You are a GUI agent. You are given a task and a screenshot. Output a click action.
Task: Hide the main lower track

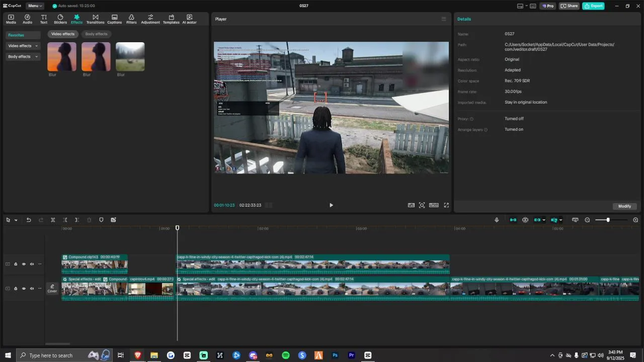click(x=24, y=289)
